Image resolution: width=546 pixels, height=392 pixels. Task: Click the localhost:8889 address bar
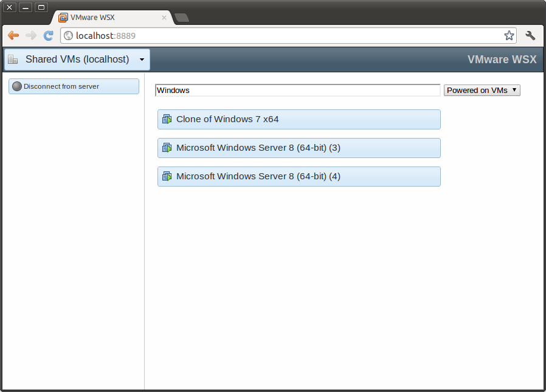(x=288, y=35)
